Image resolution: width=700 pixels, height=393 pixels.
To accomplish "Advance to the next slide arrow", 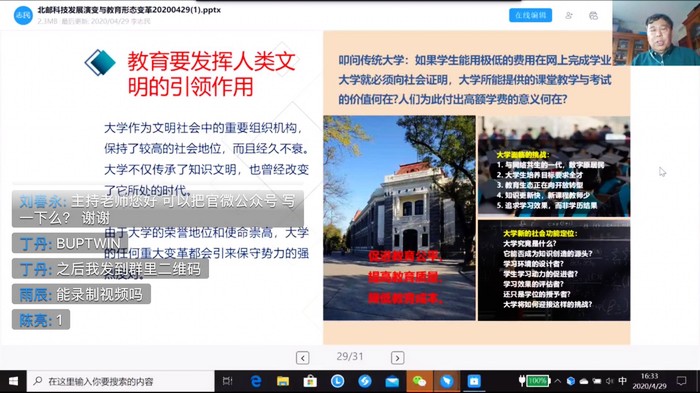I will 397,358.
